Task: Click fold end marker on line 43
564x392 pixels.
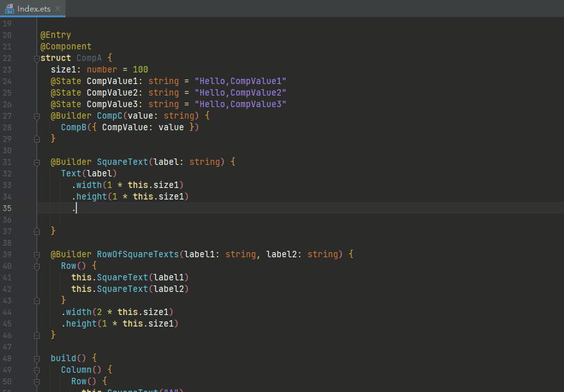Action: [37, 301]
